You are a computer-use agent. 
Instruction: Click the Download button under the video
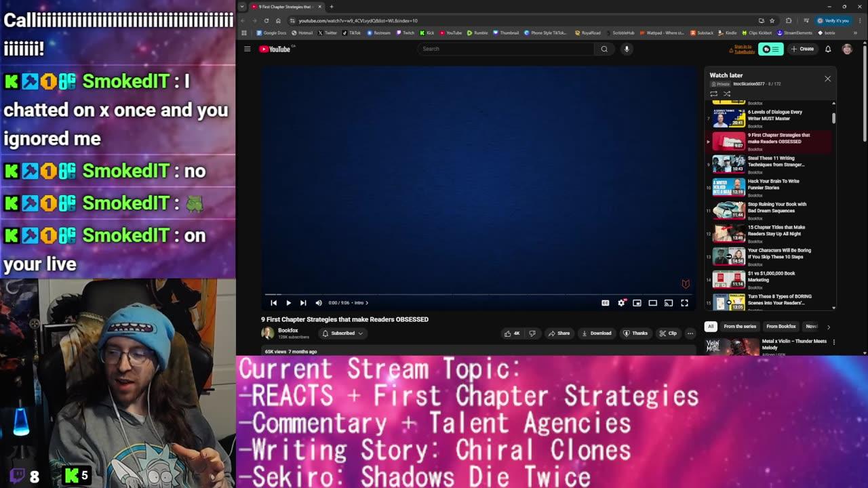click(596, 333)
